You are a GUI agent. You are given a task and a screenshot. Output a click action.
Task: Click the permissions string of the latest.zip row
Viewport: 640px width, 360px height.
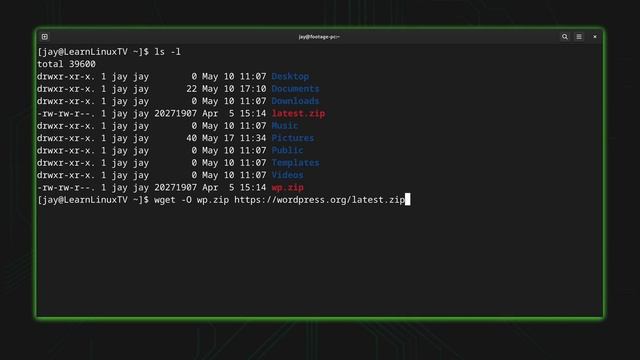(66, 113)
